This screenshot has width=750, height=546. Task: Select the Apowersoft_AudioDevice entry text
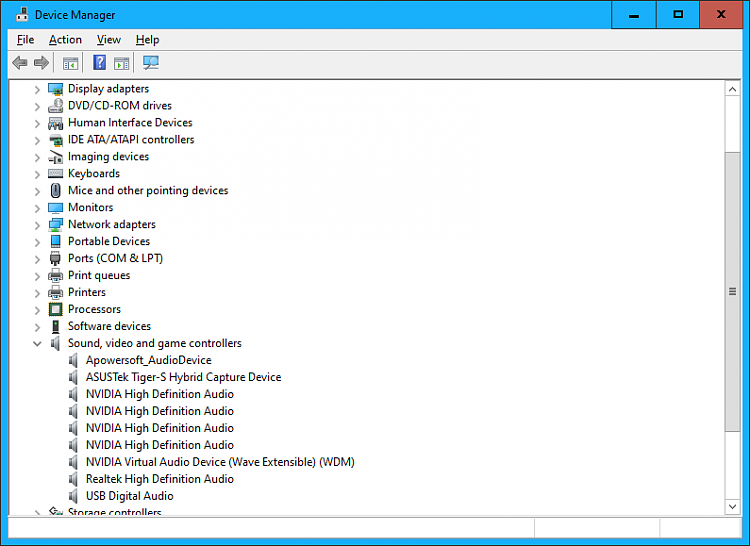[x=149, y=360]
